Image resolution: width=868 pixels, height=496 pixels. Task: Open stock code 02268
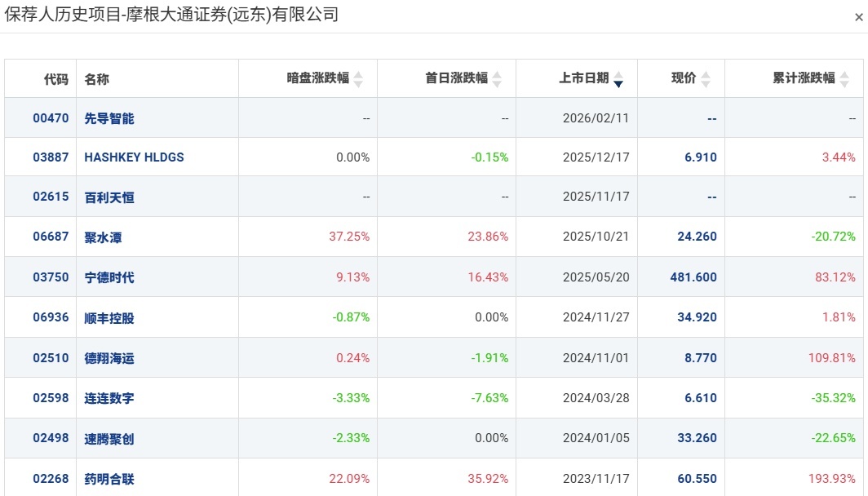point(51,478)
